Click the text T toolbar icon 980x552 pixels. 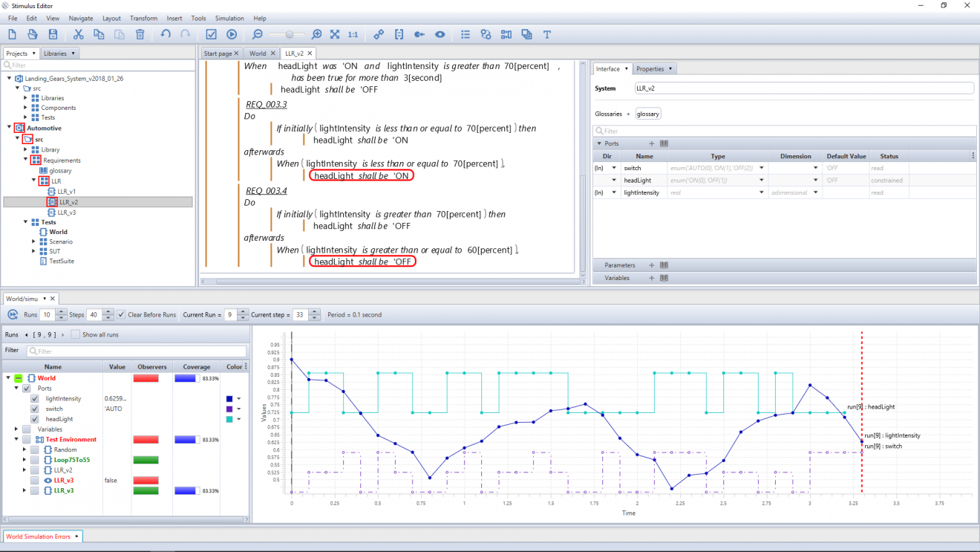point(547,34)
